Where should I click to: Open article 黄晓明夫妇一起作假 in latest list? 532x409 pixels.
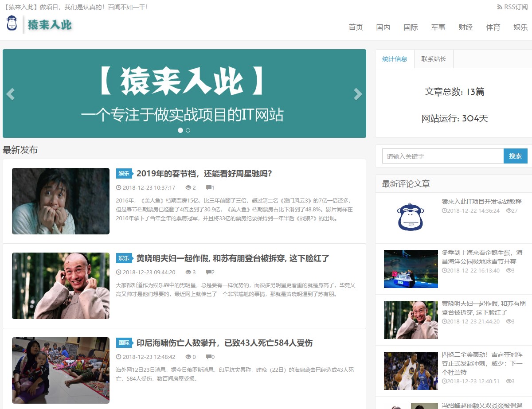coord(233,258)
